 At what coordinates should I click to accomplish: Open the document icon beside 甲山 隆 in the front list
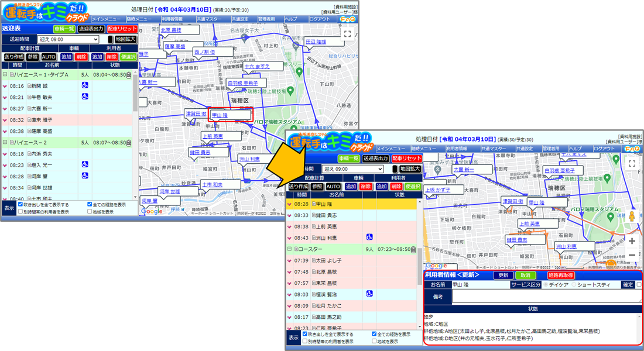[x=314, y=204]
